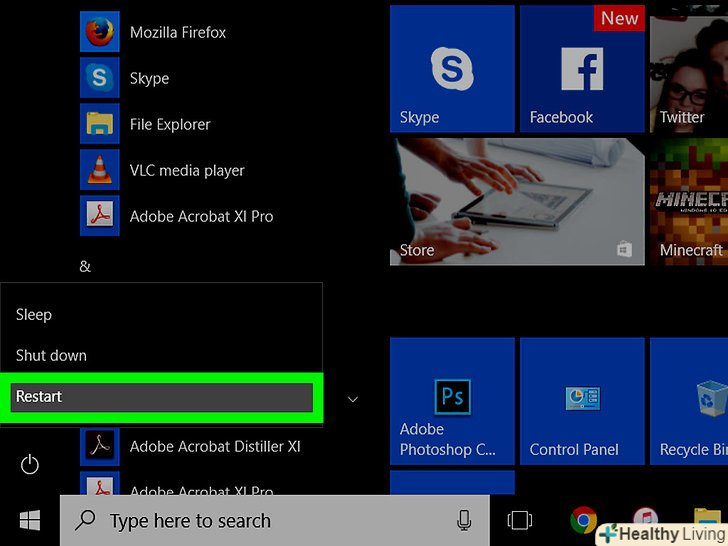This screenshot has height=546, width=728.
Task: Choose Restart from the power menu
Action: tap(161, 397)
